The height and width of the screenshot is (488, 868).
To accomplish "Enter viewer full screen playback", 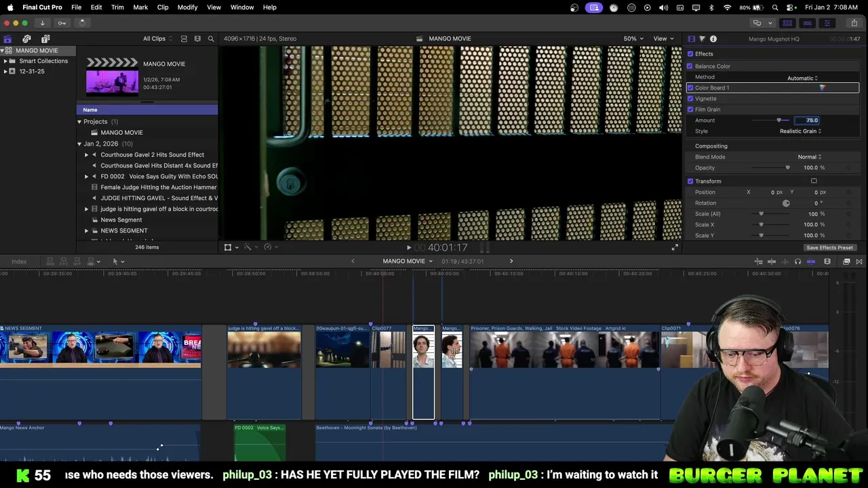I will point(675,247).
